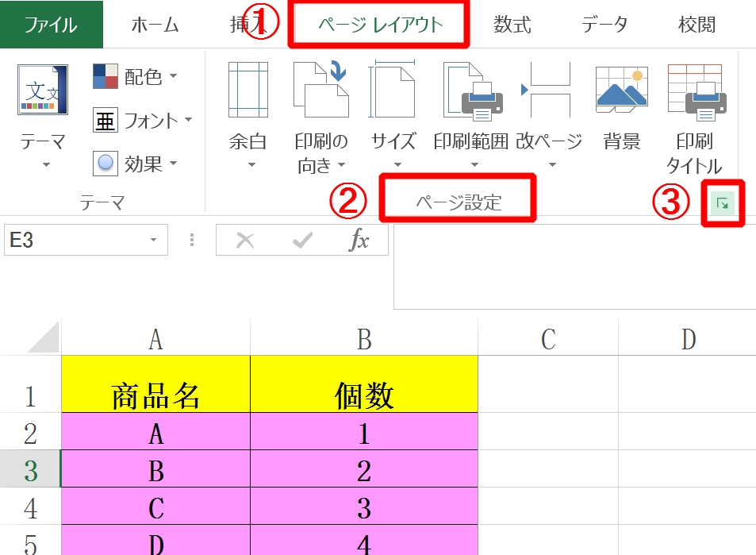756x555 pixels.
Task: Expand the 効果 (Effects) dropdown
Action: (x=173, y=164)
